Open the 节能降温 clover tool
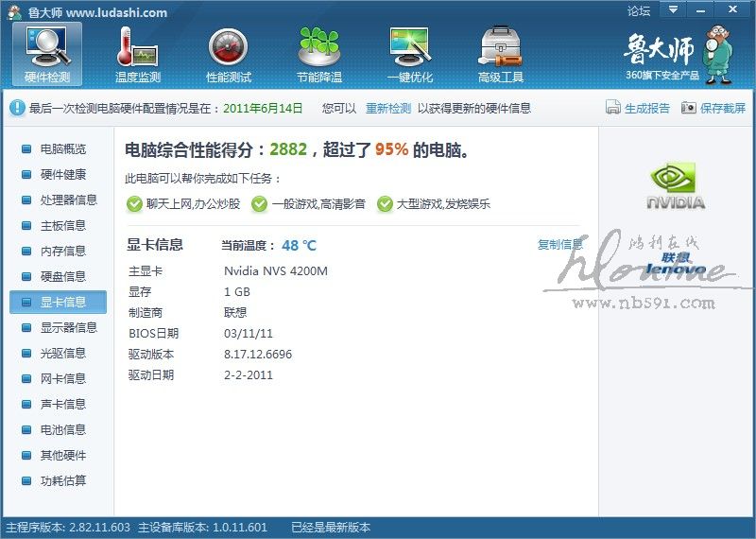Viewport: 756px width, 539px height. click(319, 54)
